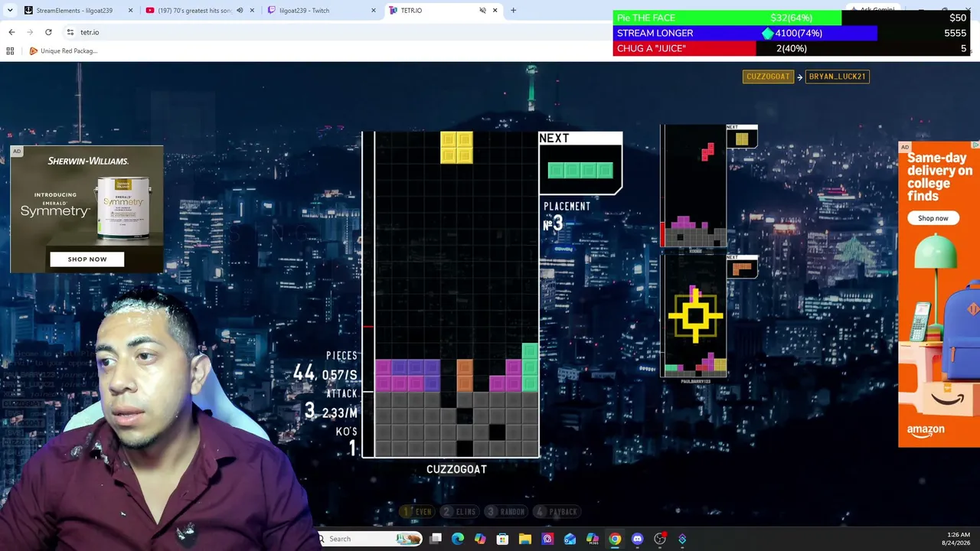Click the Amazon logo in the ad

[926, 430]
